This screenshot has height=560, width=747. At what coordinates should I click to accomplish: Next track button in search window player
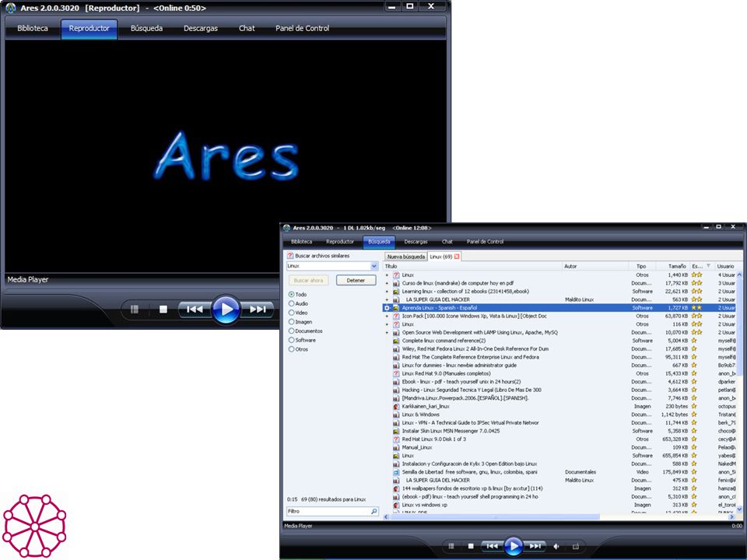535,546
